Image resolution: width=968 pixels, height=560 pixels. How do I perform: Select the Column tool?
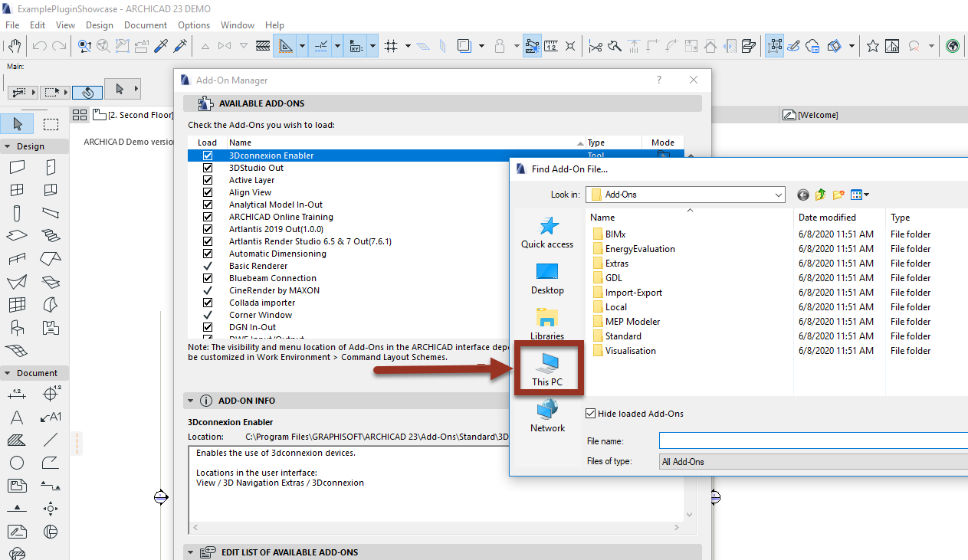click(17, 213)
